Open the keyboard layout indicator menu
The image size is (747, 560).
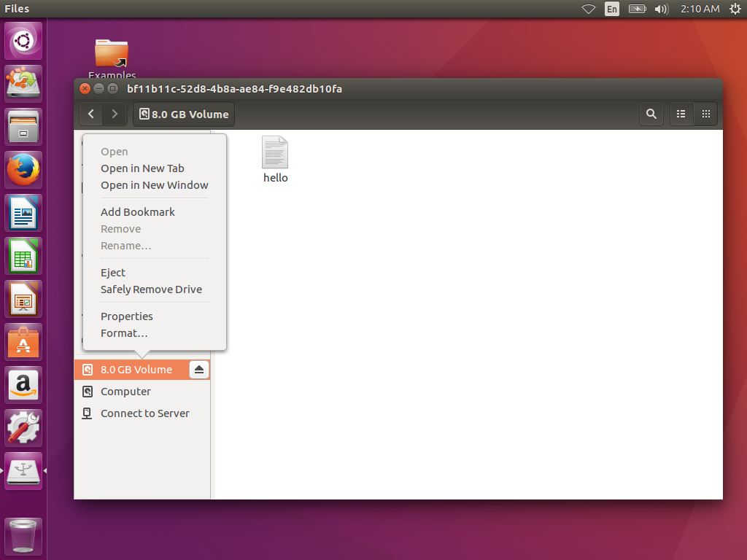[x=612, y=9]
